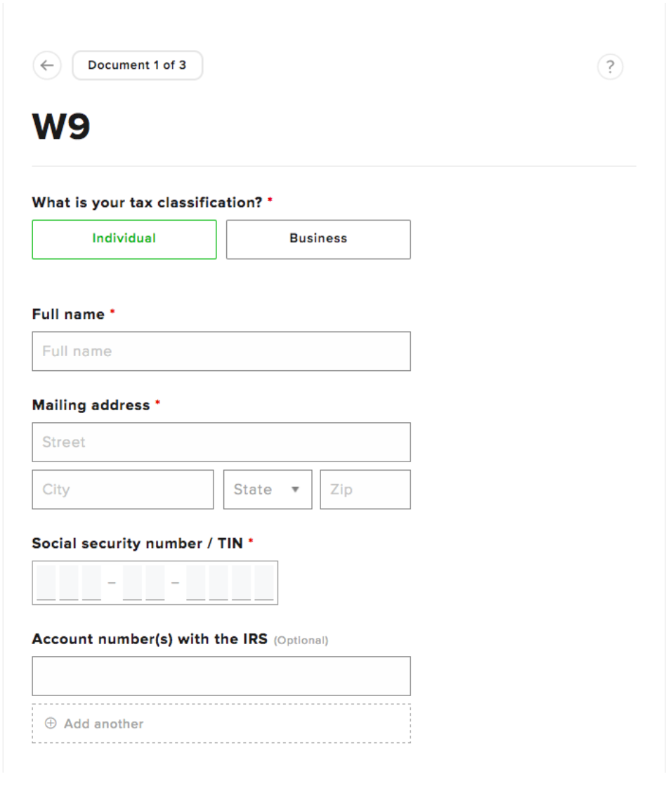The width and height of the screenshot is (666, 812).
Task: Select Business tax classification
Action: coord(318,240)
